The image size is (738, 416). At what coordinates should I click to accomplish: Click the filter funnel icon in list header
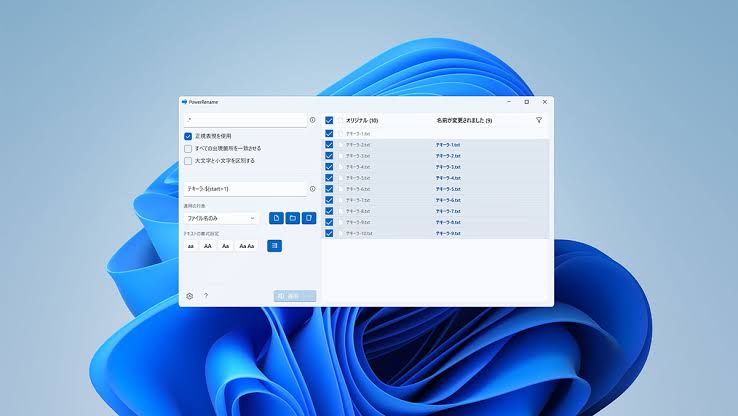click(x=539, y=120)
